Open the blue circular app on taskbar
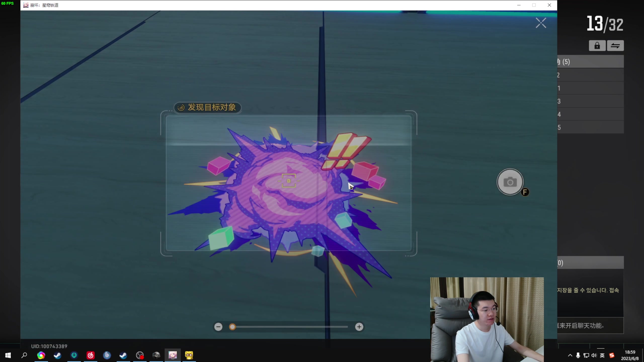The width and height of the screenshot is (644, 362). (x=107, y=355)
